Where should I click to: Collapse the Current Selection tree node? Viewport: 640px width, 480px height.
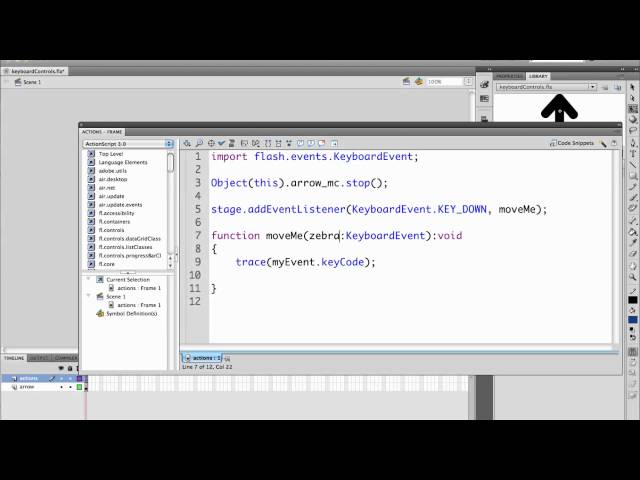(x=88, y=279)
